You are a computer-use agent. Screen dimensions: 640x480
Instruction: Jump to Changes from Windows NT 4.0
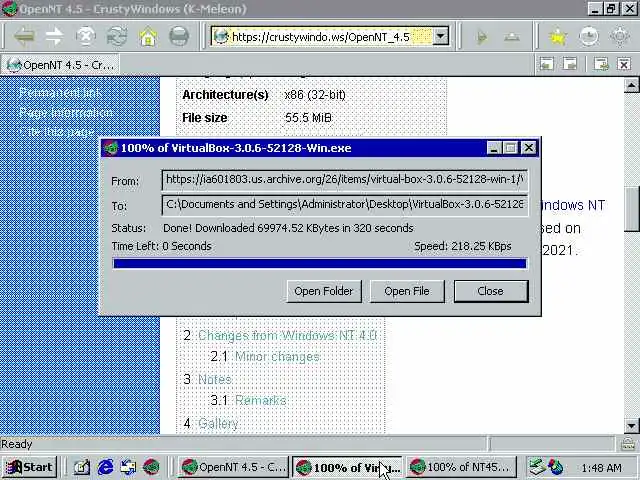click(287, 336)
